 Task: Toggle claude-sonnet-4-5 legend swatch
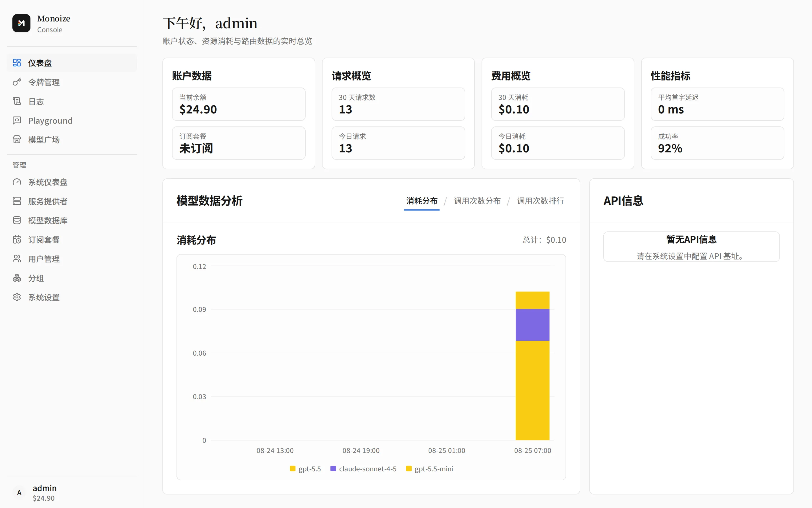(x=333, y=468)
